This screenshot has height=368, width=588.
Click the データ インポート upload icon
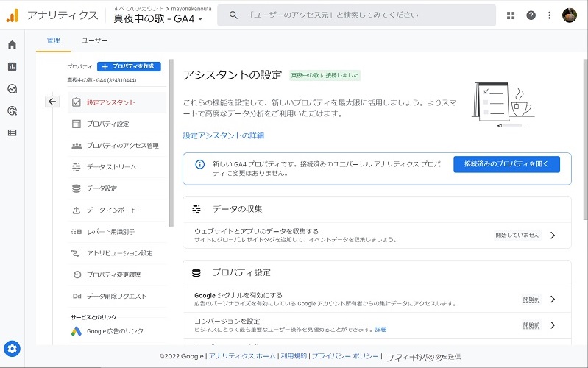(x=76, y=210)
